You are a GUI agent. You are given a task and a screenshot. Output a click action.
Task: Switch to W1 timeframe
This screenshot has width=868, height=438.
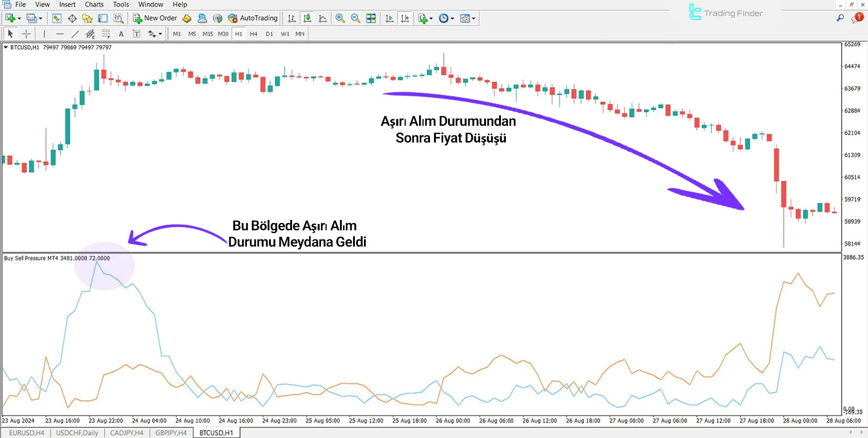click(285, 34)
